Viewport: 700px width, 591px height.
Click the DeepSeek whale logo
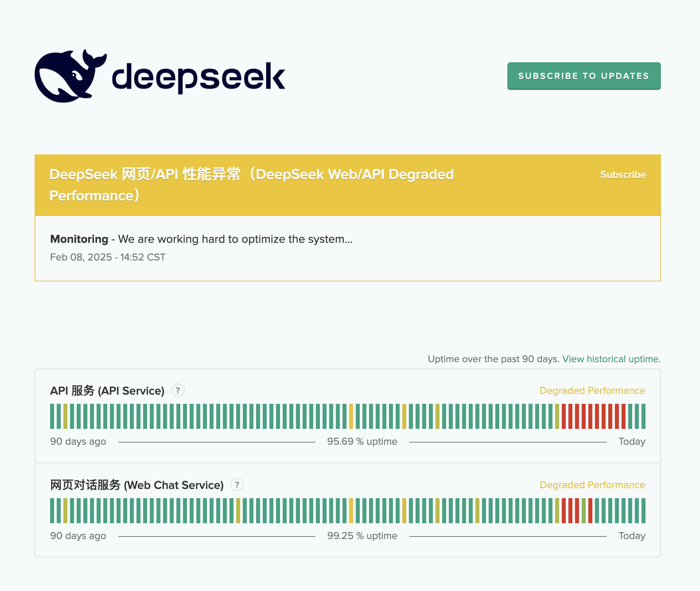(x=160, y=76)
